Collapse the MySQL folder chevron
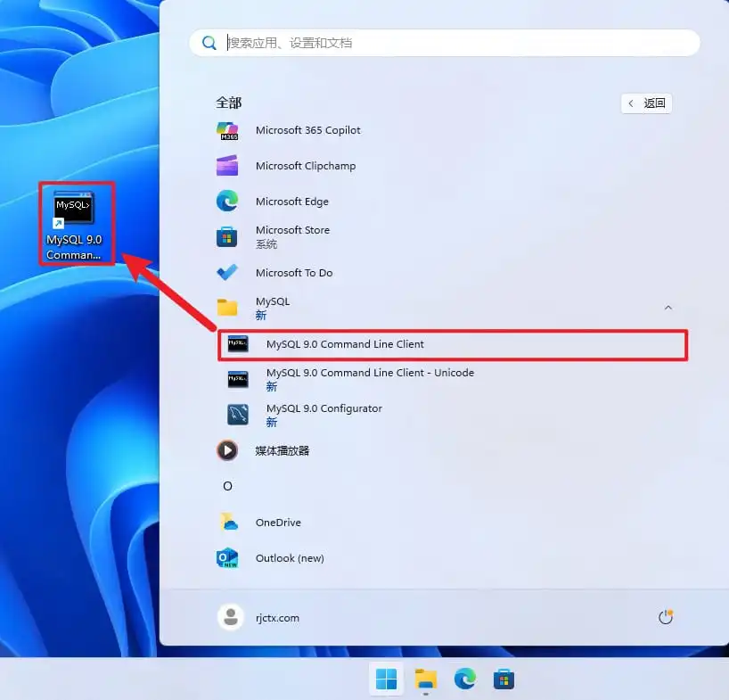 pos(668,308)
